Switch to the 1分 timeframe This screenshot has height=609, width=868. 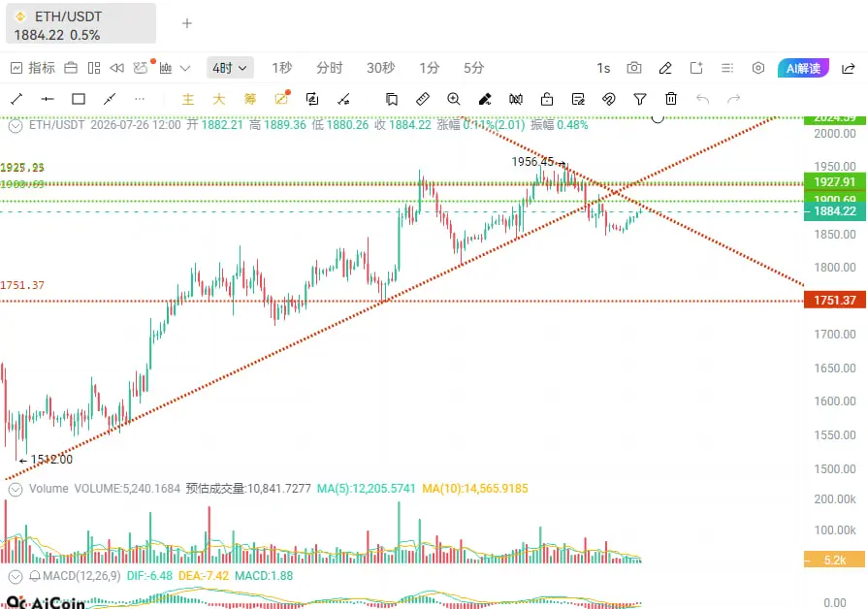429,68
